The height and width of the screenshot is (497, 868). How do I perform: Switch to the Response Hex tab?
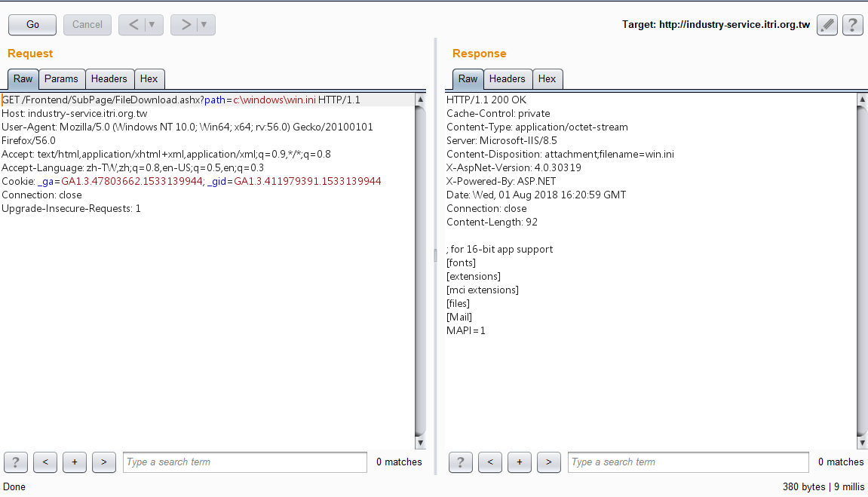(x=547, y=78)
